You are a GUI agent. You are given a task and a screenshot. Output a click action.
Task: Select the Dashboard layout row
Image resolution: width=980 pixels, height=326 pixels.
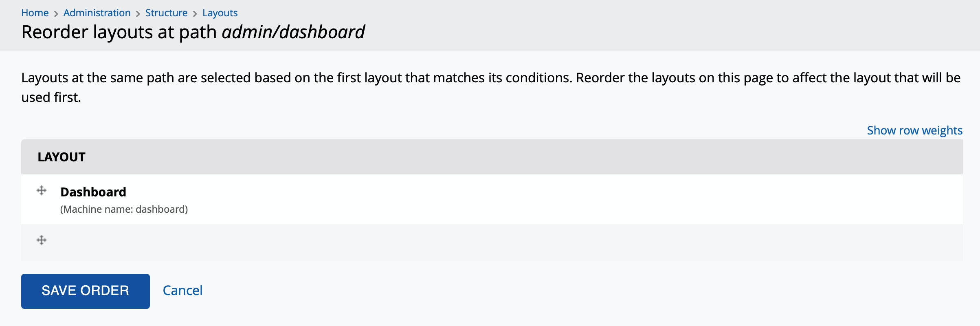pos(93,192)
